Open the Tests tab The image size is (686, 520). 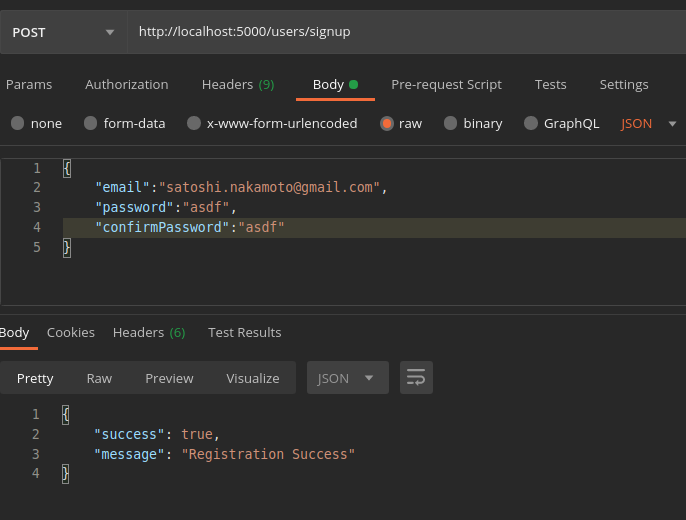pyautogui.click(x=550, y=85)
